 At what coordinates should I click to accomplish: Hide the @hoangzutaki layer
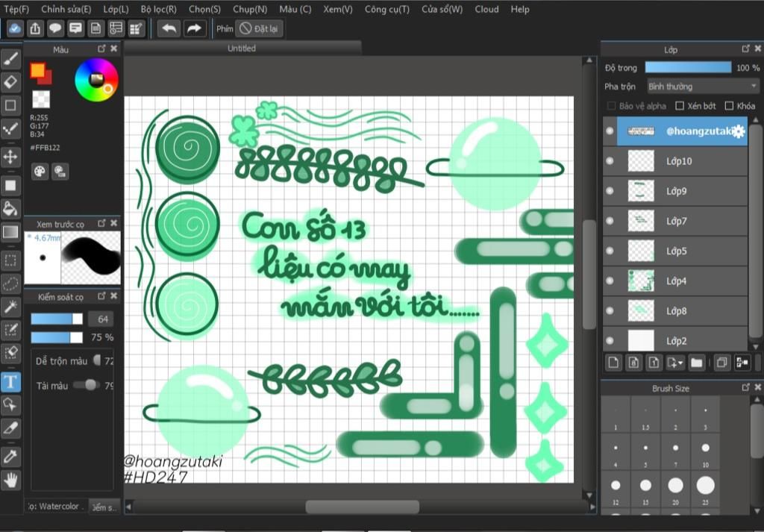[610, 131]
